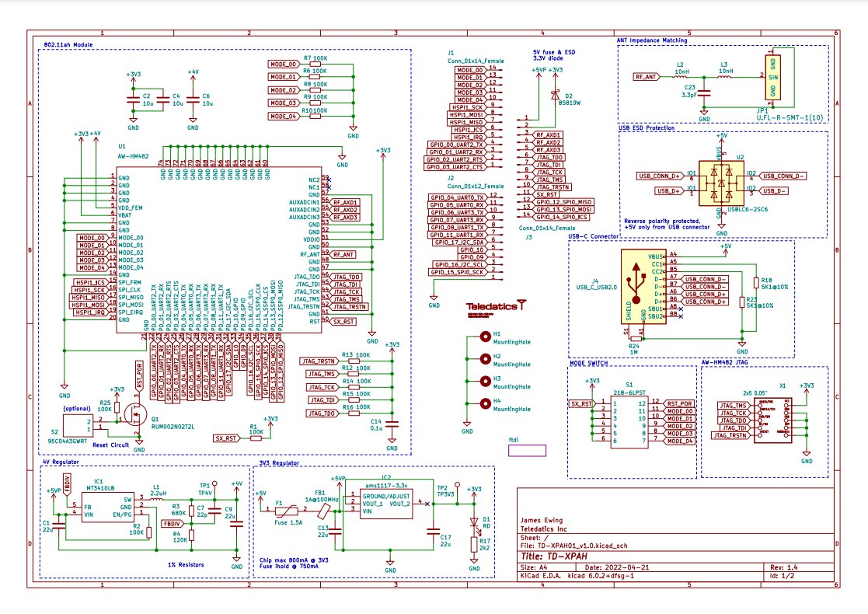Click the '3V3 Regulator' section label
Viewport: 868px width, 614px height.
[279, 463]
